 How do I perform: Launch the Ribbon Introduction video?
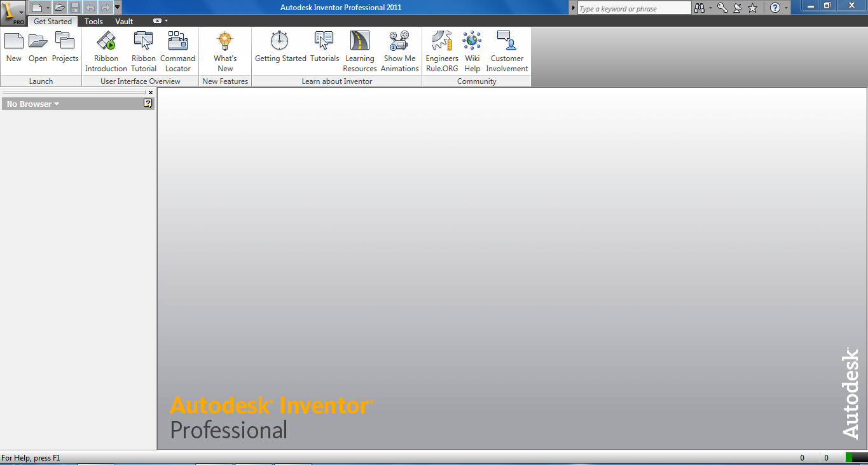[x=106, y=52]
